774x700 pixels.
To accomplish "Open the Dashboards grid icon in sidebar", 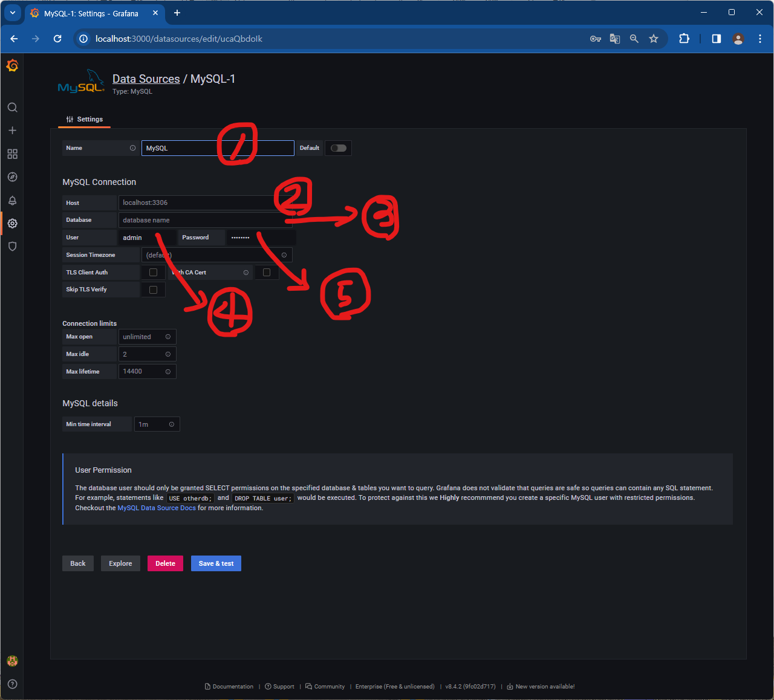I will [x=12, y=154].
